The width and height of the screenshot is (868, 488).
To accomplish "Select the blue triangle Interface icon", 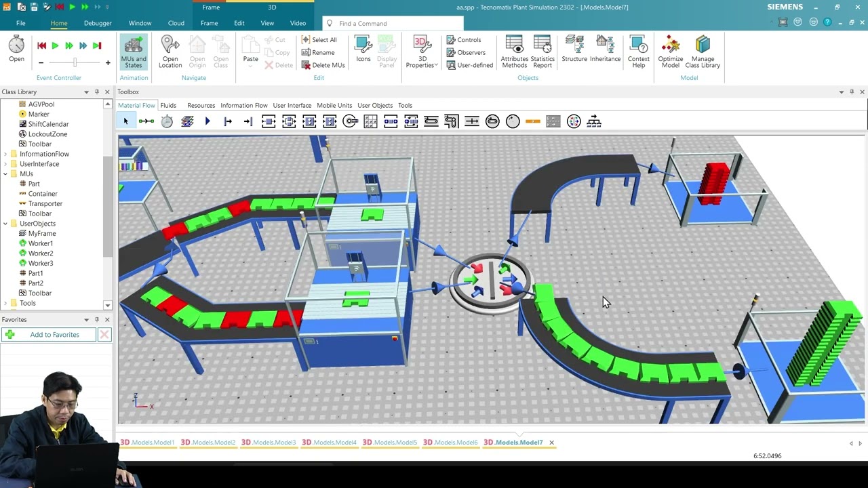I will click(x=208, y=121).
